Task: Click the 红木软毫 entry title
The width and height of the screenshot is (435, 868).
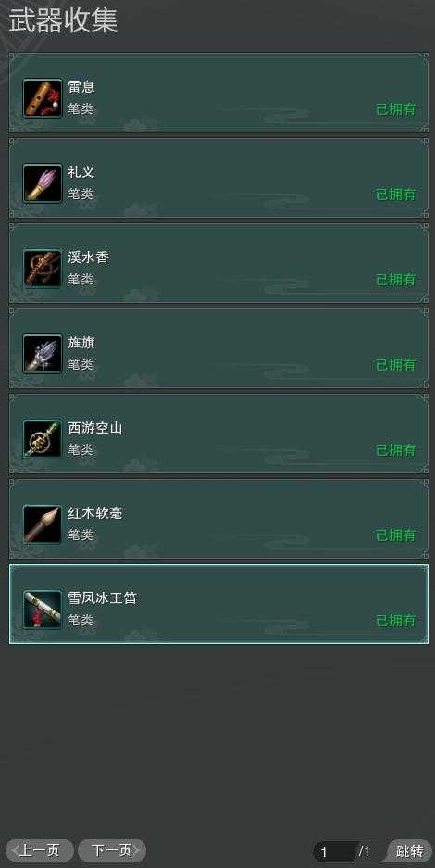Action: [95, 513]
